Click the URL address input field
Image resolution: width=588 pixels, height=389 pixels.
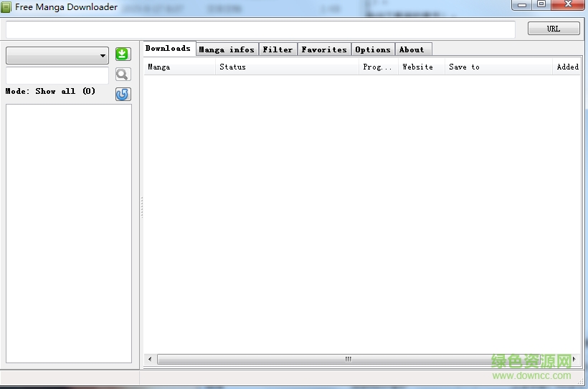pyautogui.click(x=260, y=29)
